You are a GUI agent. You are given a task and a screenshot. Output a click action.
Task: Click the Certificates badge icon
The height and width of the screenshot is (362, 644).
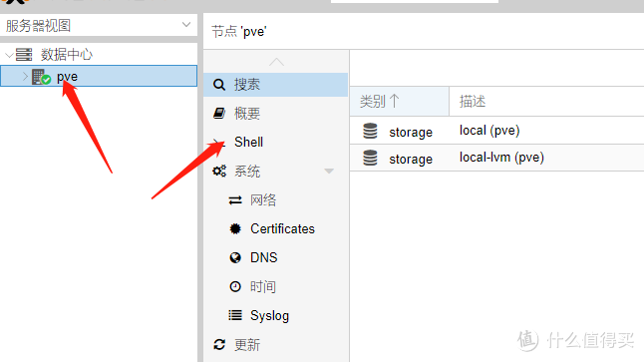(x=235, y=229)
